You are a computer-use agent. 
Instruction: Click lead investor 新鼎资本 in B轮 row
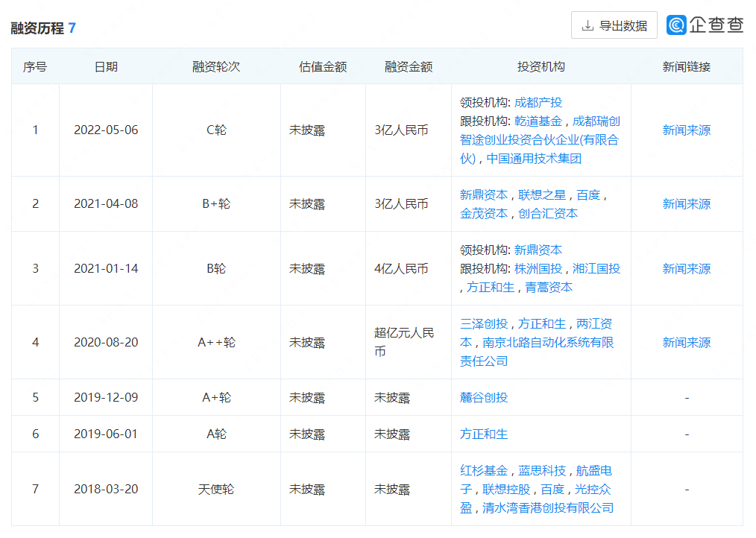click(x=538, y=250)
